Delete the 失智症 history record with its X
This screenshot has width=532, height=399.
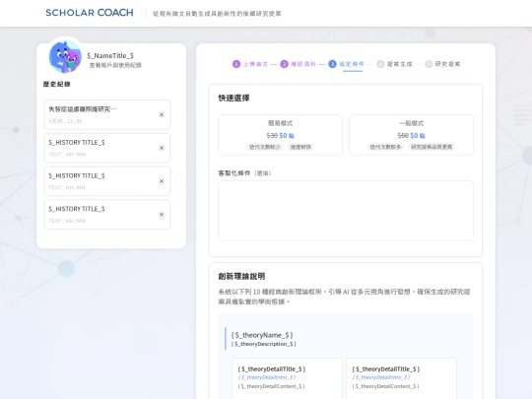[162, 114]
